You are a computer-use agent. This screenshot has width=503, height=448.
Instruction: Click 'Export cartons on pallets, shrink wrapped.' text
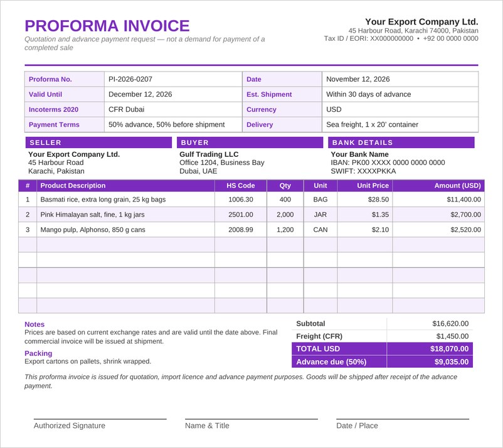coord(88,361)
